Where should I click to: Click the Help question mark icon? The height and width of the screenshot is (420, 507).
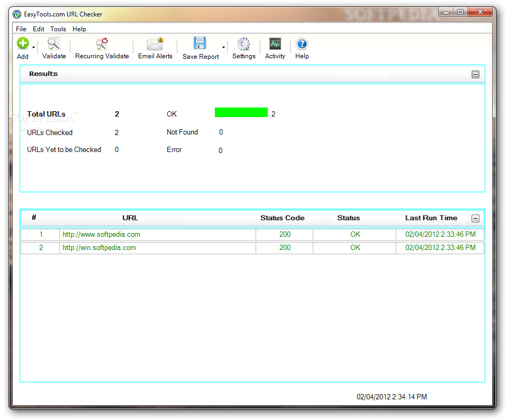[302, 44]
